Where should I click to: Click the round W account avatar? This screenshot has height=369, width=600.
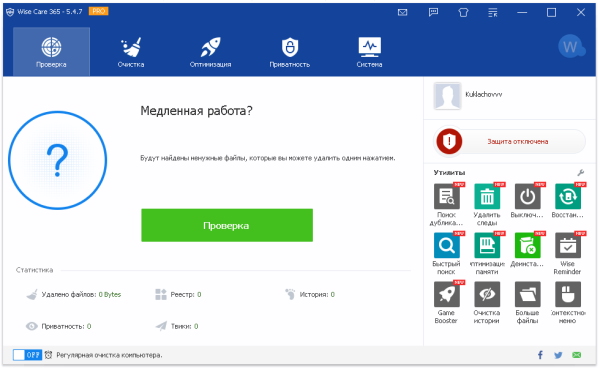571,47
